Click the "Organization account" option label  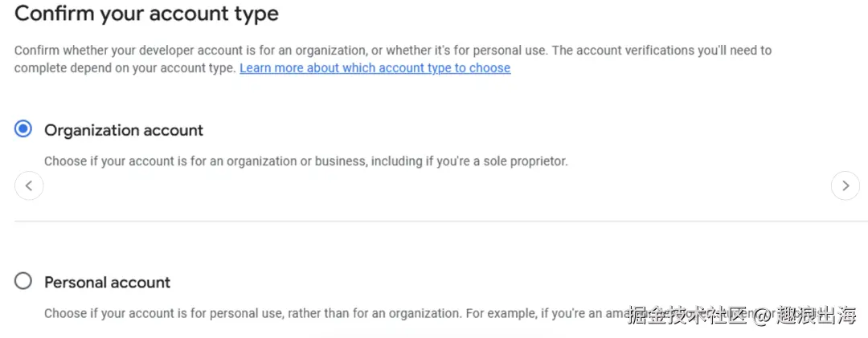[124, 130]
